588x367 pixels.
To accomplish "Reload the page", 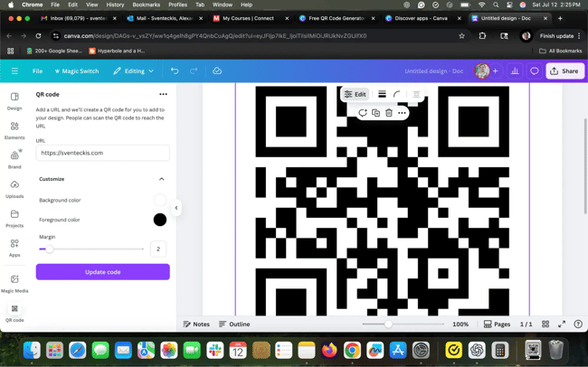I will point(38,36).
